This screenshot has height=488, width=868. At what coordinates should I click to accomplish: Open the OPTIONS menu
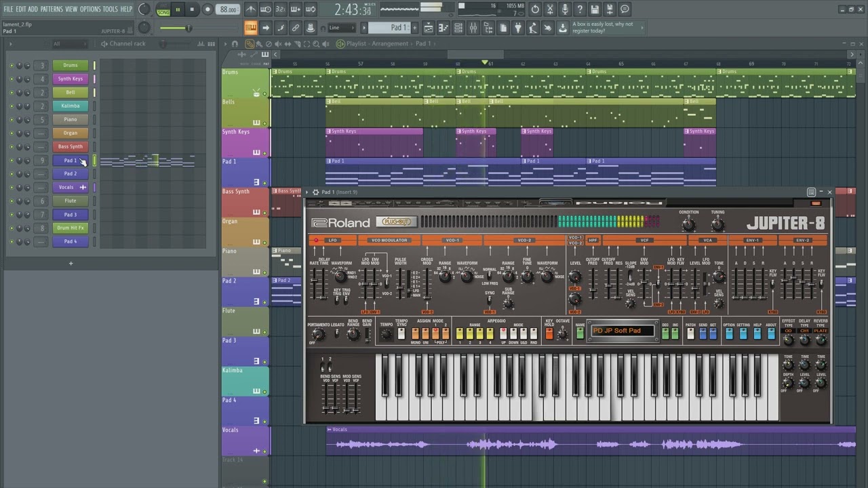(x=90, y=9)
